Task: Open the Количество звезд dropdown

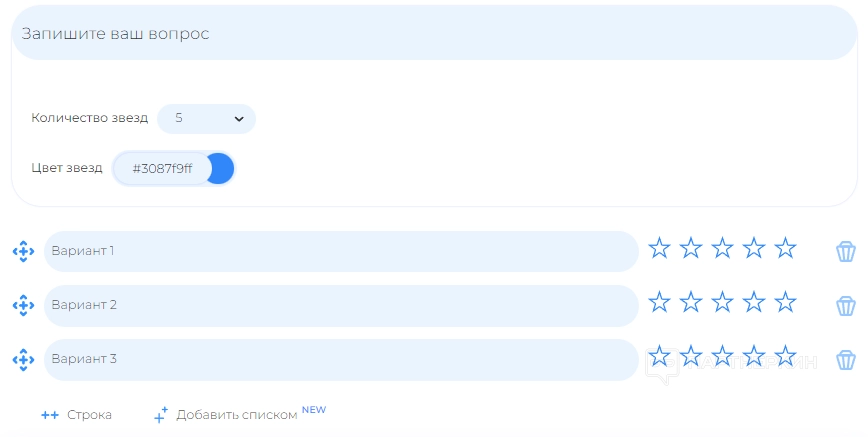Action: pyautogui.click(x=207, y=118)
